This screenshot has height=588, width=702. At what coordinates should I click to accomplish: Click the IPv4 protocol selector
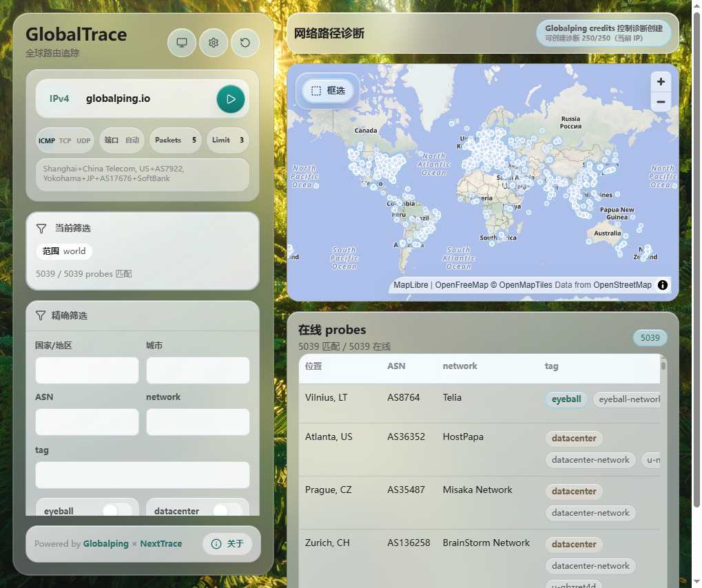[x=59, y=98]
